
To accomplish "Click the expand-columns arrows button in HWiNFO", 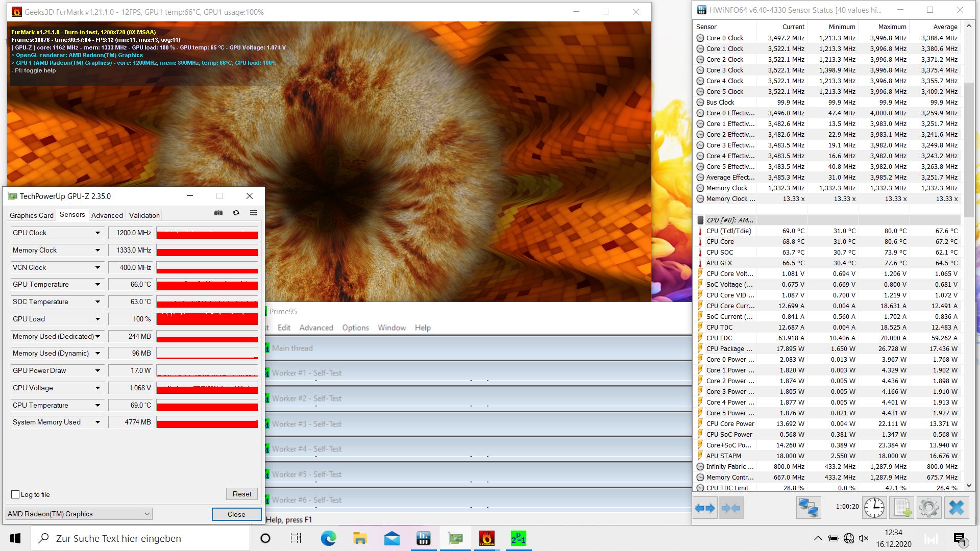I will [x=705, y=508].
